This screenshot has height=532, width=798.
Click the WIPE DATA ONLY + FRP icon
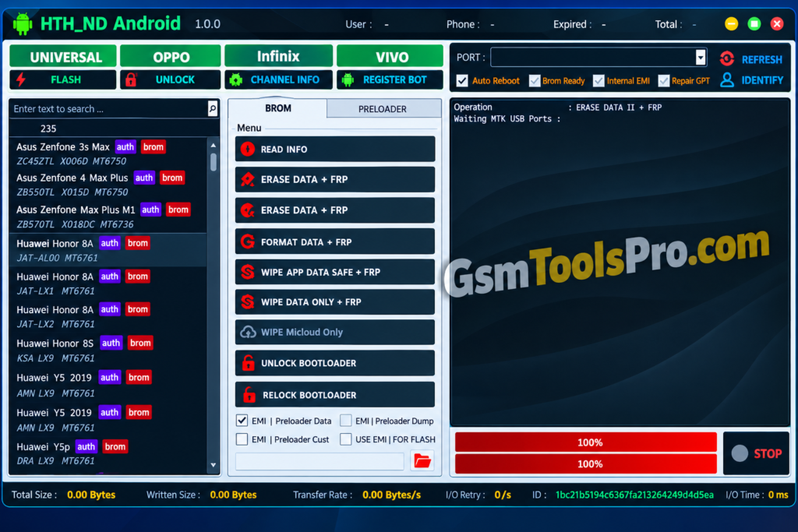tap(248, 302)
